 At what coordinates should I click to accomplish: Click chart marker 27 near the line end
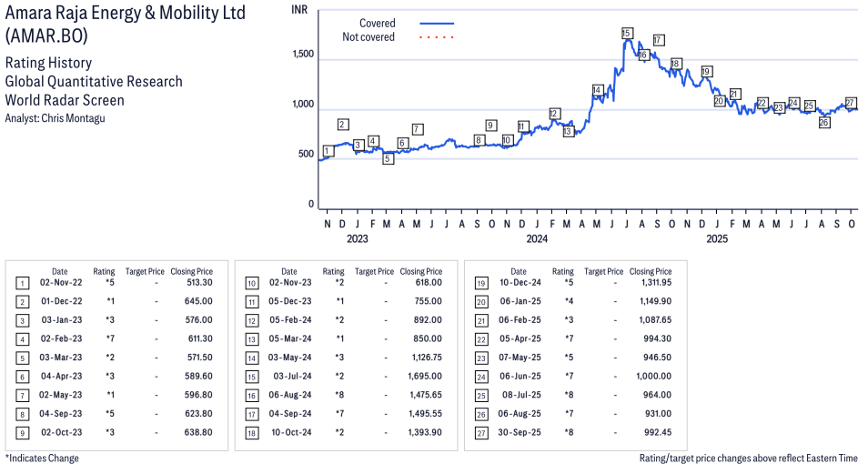(x=851, y=103)
